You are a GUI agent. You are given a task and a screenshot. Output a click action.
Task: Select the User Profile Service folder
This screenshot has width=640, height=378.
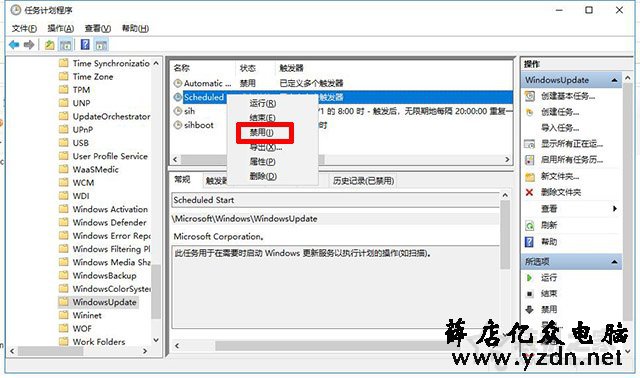[103, 156]
